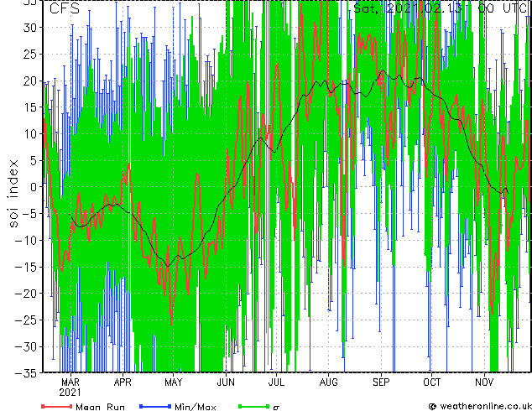Click the CFS chart title
Viewport: 532px width, 411px height.
[65, 9]
